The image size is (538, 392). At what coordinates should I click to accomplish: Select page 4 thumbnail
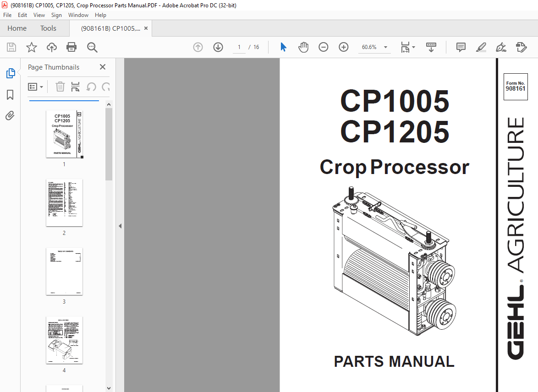click(64, 340)
